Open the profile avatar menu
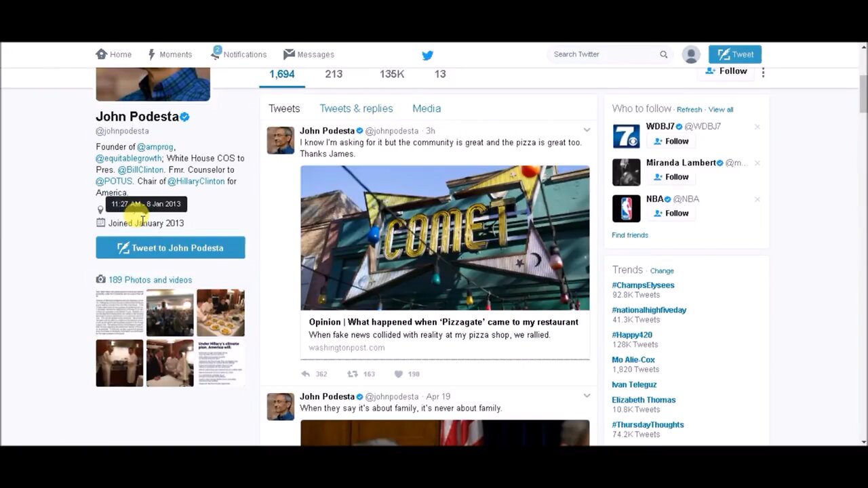Viewport: 868px width, 488px height. [x=691, y=54]
